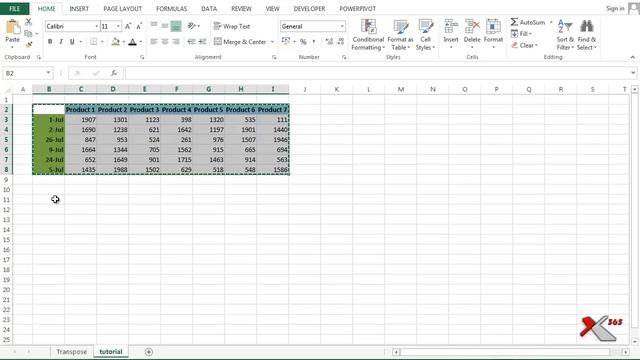Screen dimensions: 640x360
Task: Open Format as Table gallery
Action: pyautogui.click(x=400, y=35)
